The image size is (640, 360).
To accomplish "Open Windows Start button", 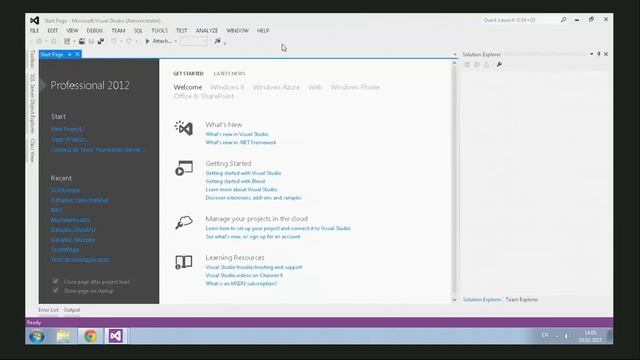I will (x=37, y=336).
